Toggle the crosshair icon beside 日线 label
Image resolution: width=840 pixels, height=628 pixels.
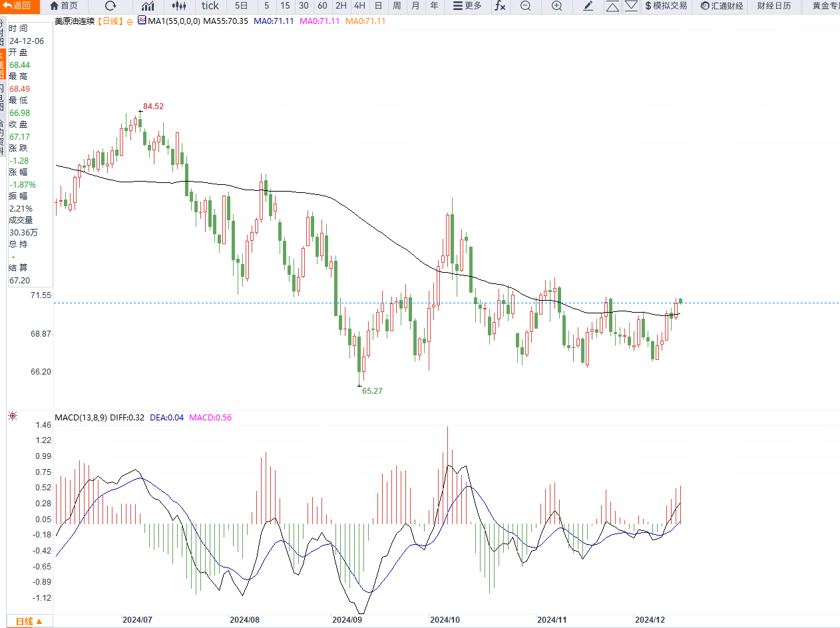tap(129, 21)
